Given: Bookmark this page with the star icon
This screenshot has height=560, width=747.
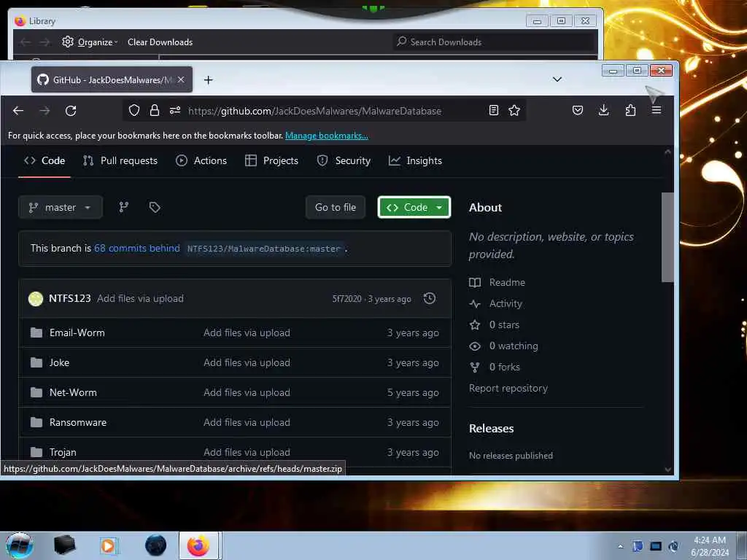Looking at the screenshot, I should click(514, 111).
